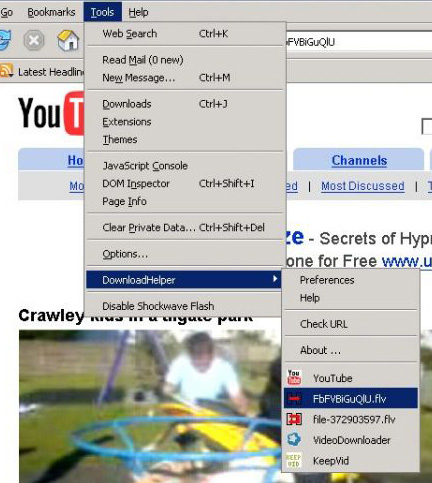The image size is (432, 483).
Task: Download FbFVBiGuQlU.flv
Action: [x=351, y=398]
